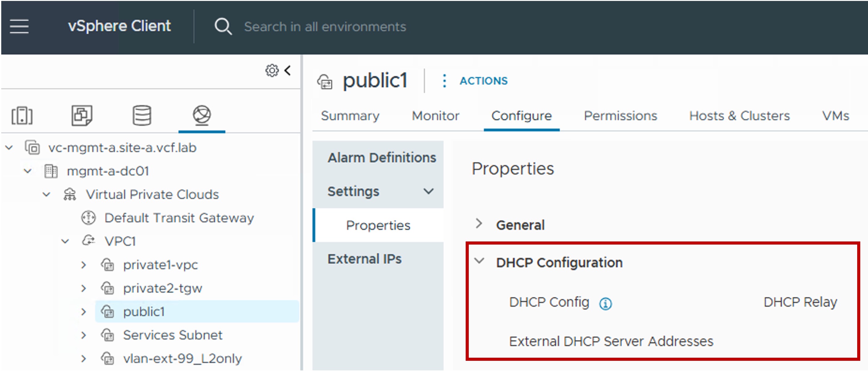Select vlan-ext-99_L2only in tree
868x371 pixels.
coord(183,359)
